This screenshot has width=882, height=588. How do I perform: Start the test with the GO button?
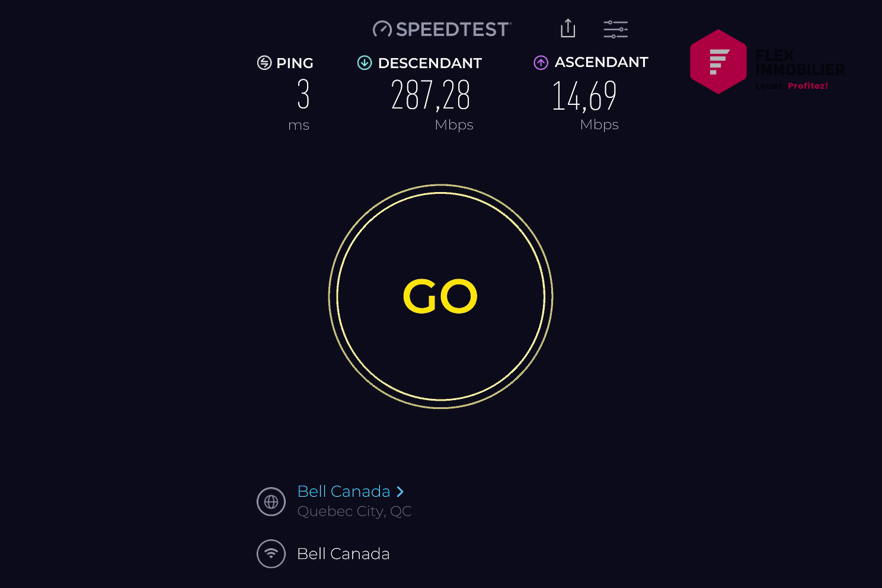tap(441, 296)
